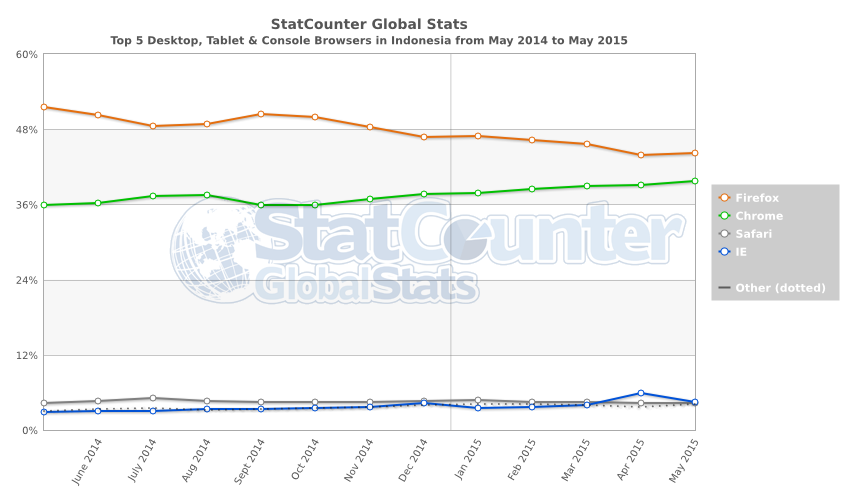The height and width of the screenshot is (500, 854).
Task: Click the Chrome legend marker icon
Action: pos(725,216)
